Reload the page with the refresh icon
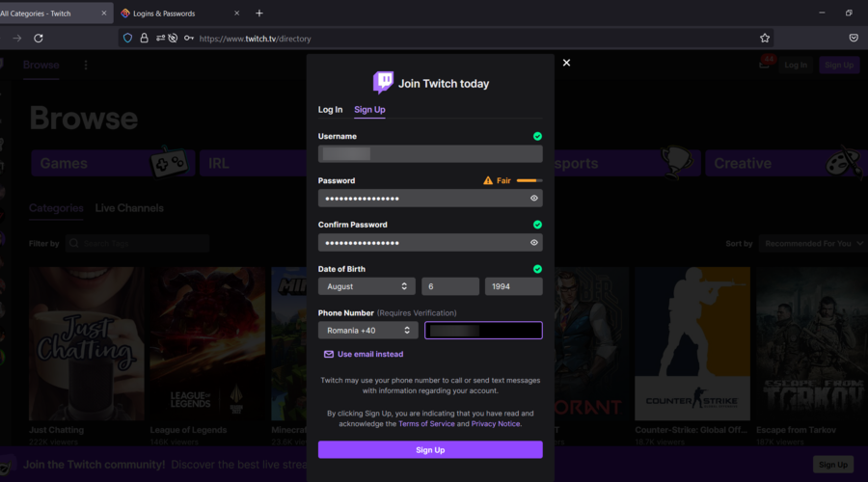Image resolution: width=868 pixels, height=482 pixels. pyautogui.click(x=39, y=39)
